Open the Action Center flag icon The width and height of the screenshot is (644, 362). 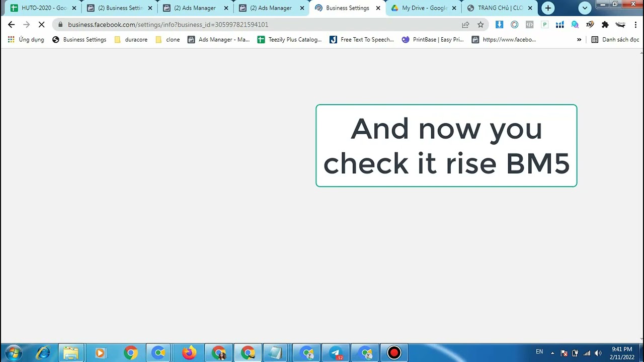[x=564, y=353]
